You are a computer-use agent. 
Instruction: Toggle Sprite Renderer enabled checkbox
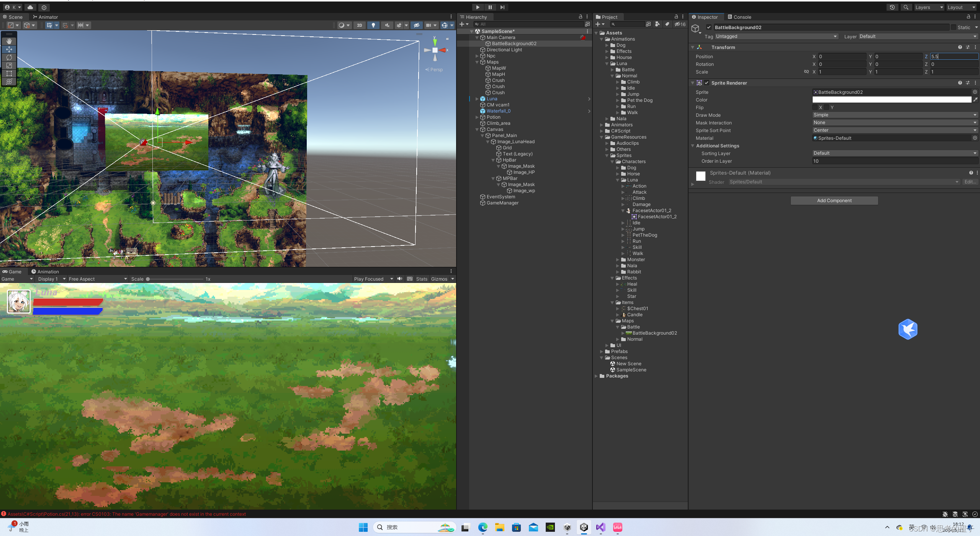pyautogui.click(x=707, y=83)
